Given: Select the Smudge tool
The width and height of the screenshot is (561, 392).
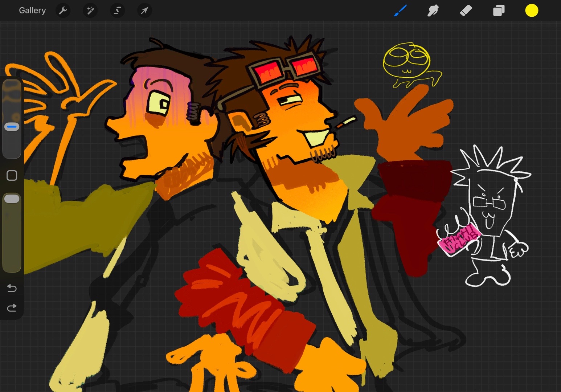Looking at the screenshot, I should pos(433,11).
